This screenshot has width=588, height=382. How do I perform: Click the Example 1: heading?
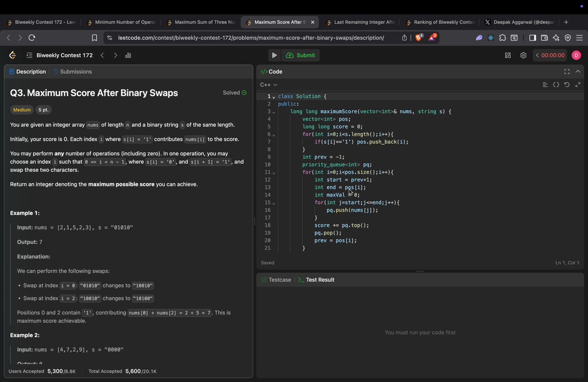(25, 213)
